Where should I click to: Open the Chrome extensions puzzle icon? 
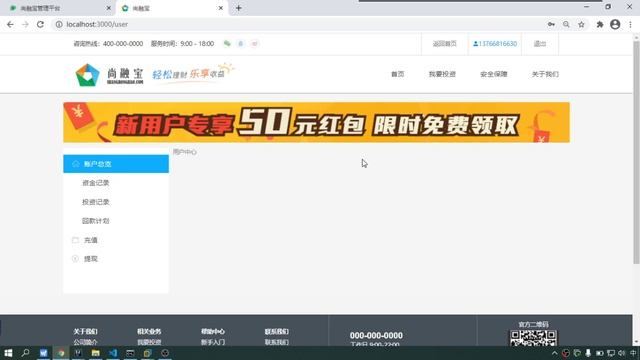pyautogui.click(x=600, y=24)
